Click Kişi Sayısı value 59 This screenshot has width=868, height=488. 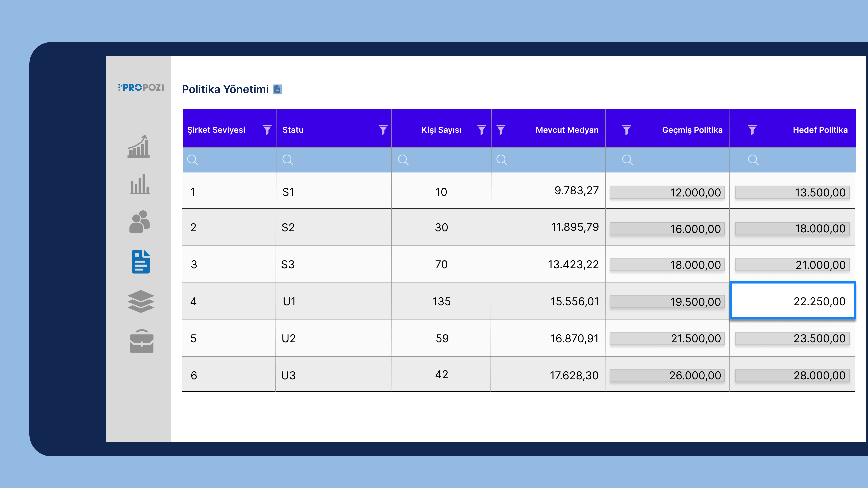point(442,338)
